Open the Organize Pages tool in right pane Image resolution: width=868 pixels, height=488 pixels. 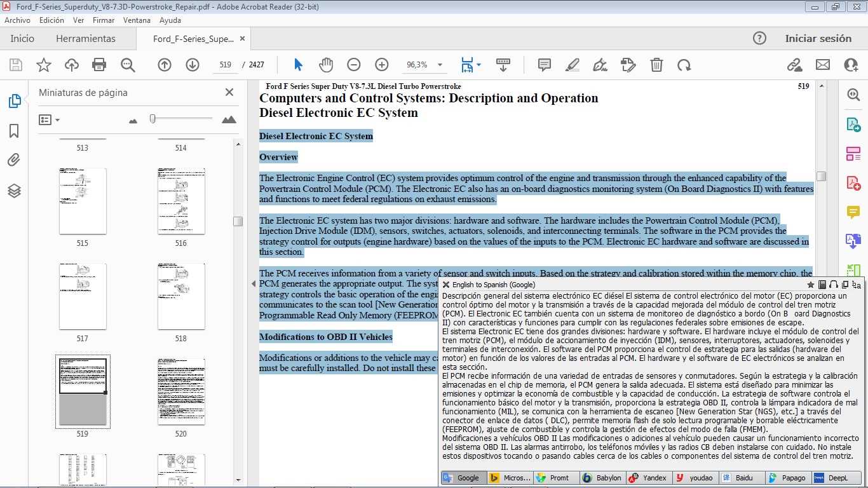pos(853,153)
